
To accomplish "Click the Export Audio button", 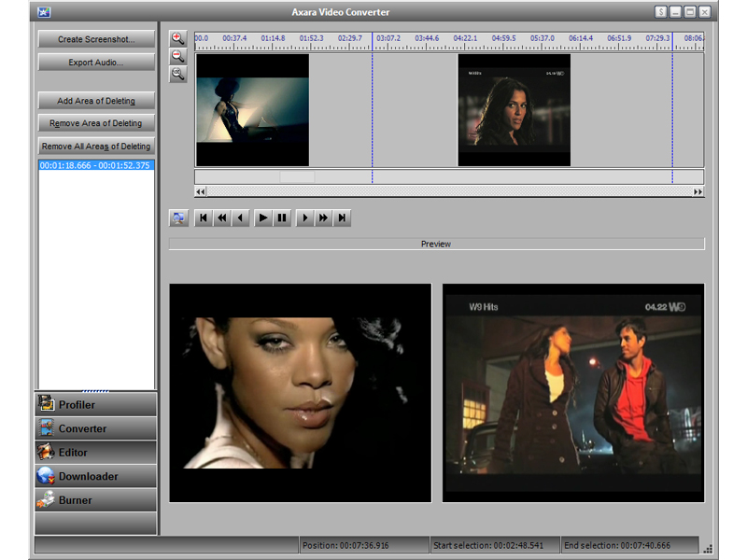I will coord(96,62).
